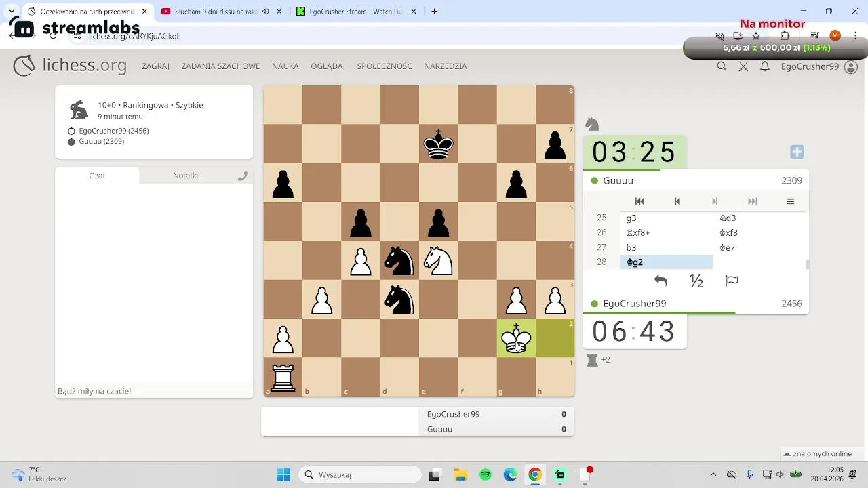
Task: Select move Rxf8+ in move list
Action: tap(667, 233)
